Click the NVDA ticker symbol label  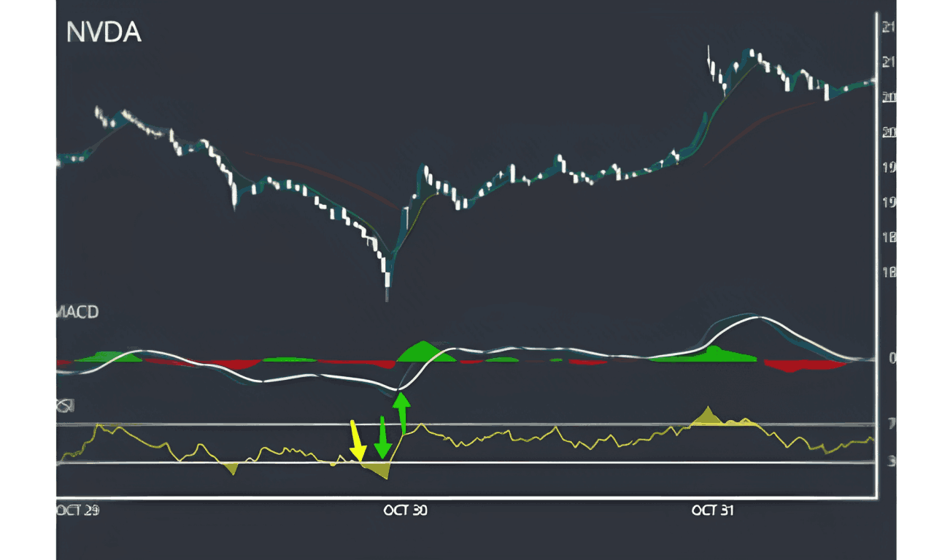point(104,33)
